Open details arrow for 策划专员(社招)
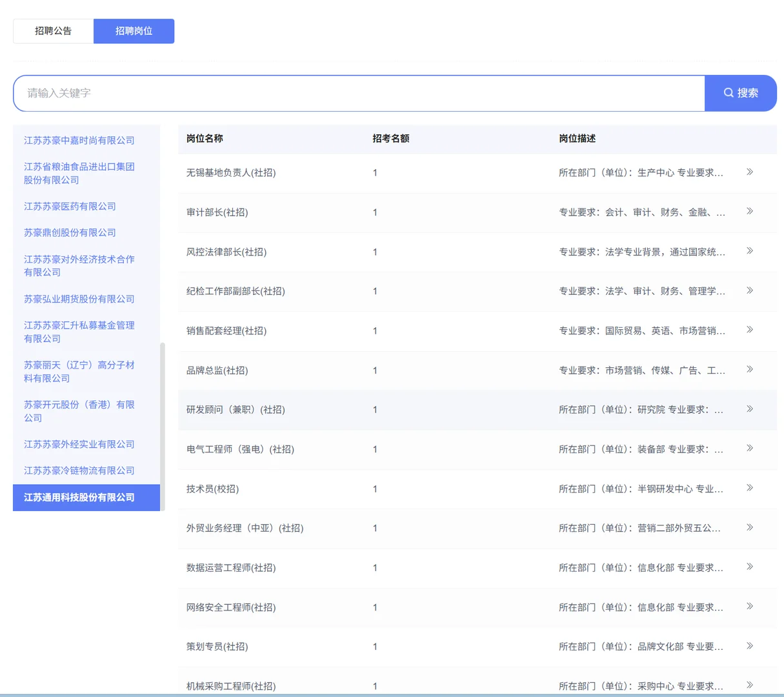784x697 pixels. point(750,645)
